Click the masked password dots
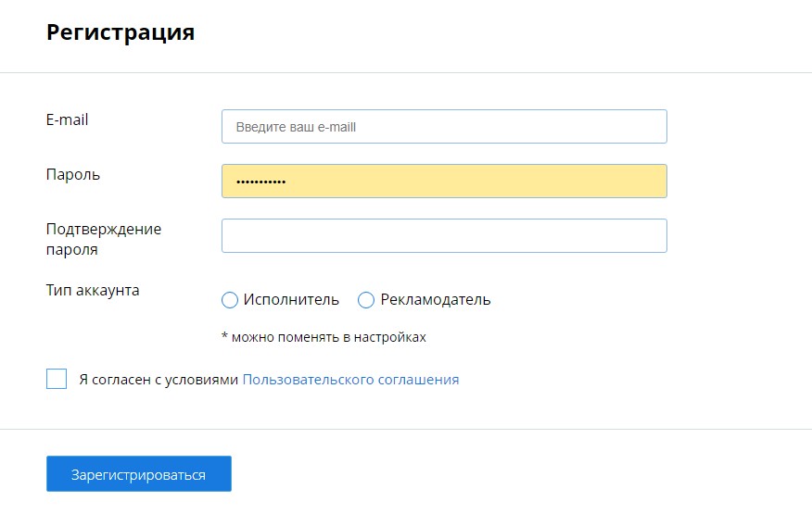 [260, 182]
